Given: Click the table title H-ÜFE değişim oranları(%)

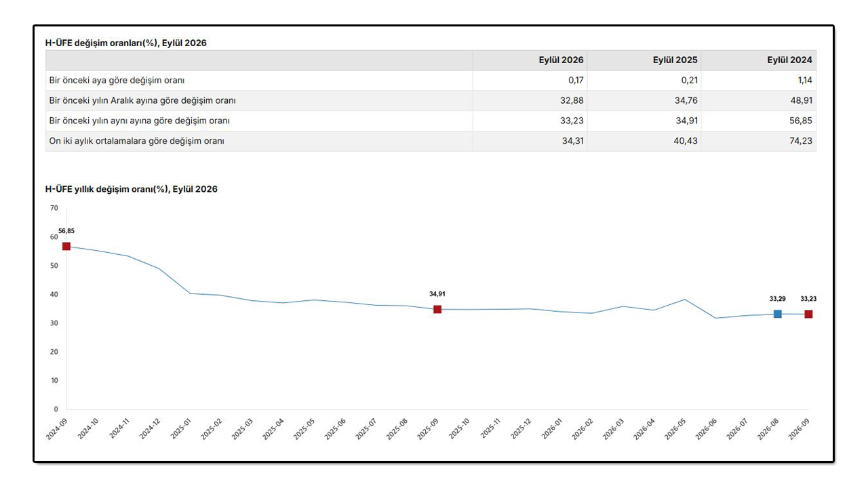Looking at the screenshot, I should pyautogui.click(x=126, y=43).
